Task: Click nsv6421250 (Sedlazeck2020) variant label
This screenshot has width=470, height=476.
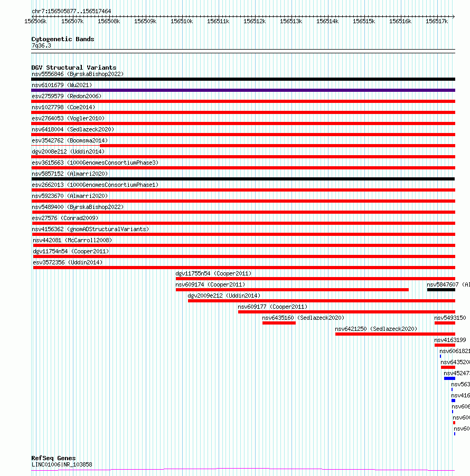Action: [376, 329]
